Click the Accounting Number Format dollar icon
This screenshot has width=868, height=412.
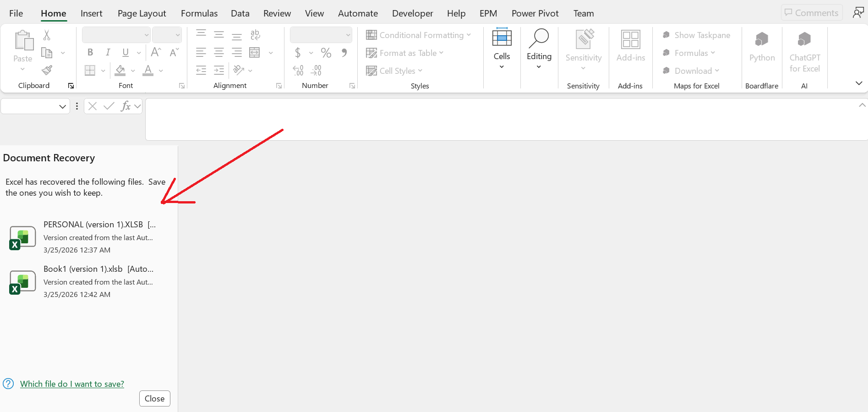298,53
